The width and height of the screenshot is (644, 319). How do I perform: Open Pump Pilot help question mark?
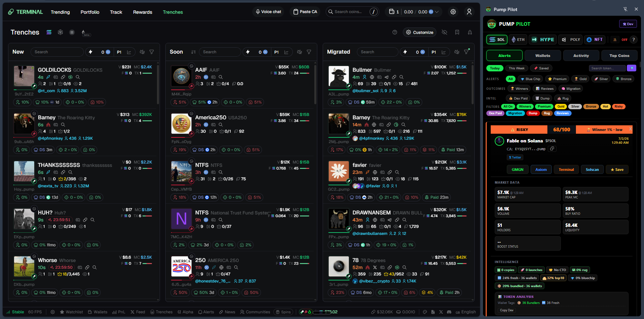click(634, 40)
